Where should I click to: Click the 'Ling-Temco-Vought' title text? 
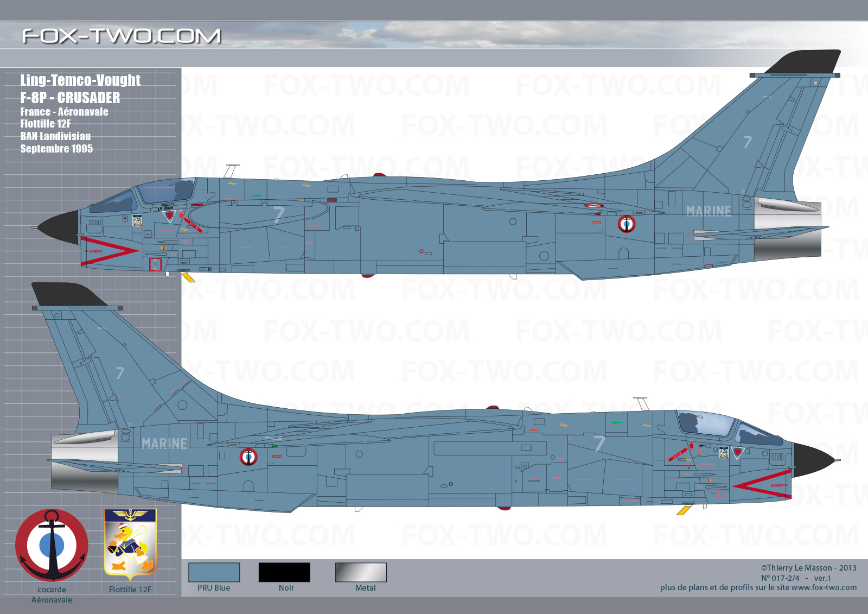(80, 80)
